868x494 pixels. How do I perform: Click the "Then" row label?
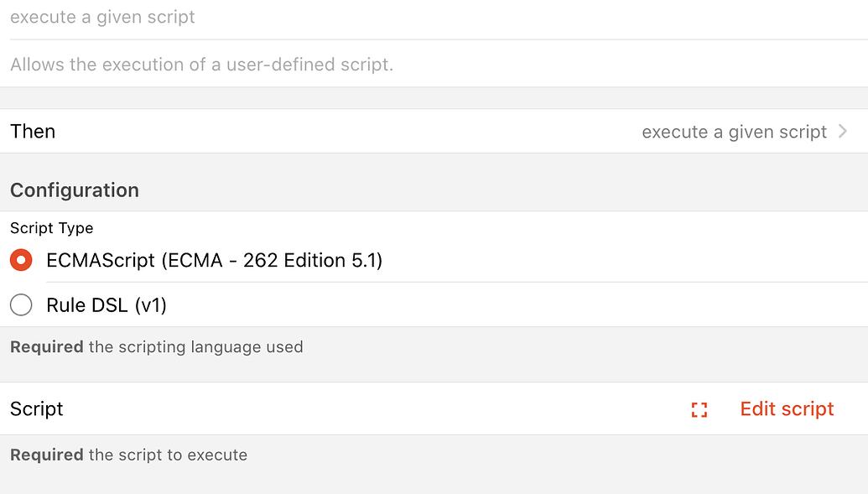(33, 132)
